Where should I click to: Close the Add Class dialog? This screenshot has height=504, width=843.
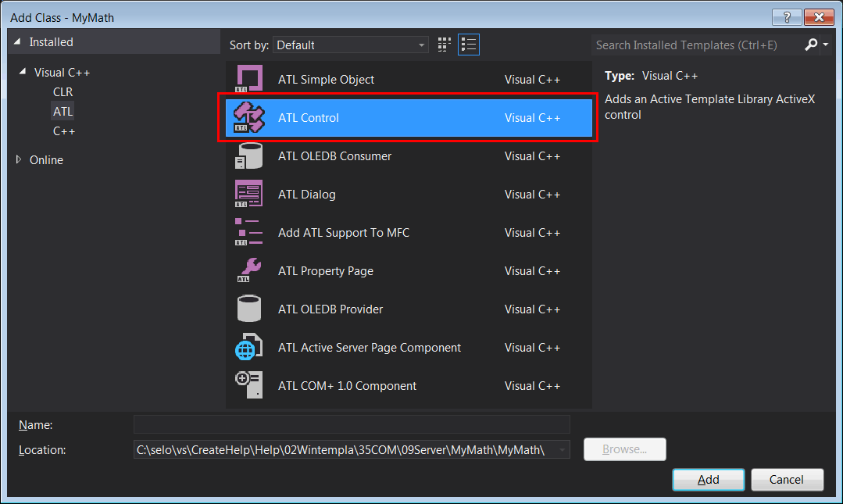click(819, 17)
